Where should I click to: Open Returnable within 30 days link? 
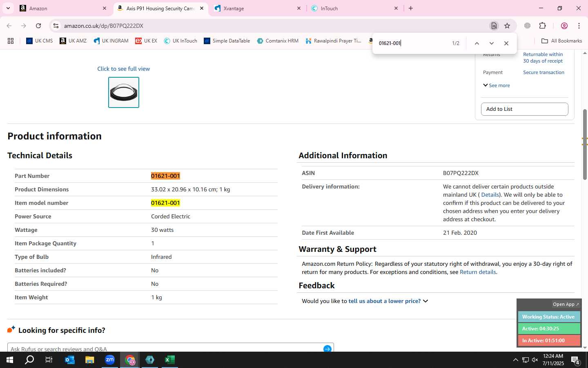tap(543, 58)
